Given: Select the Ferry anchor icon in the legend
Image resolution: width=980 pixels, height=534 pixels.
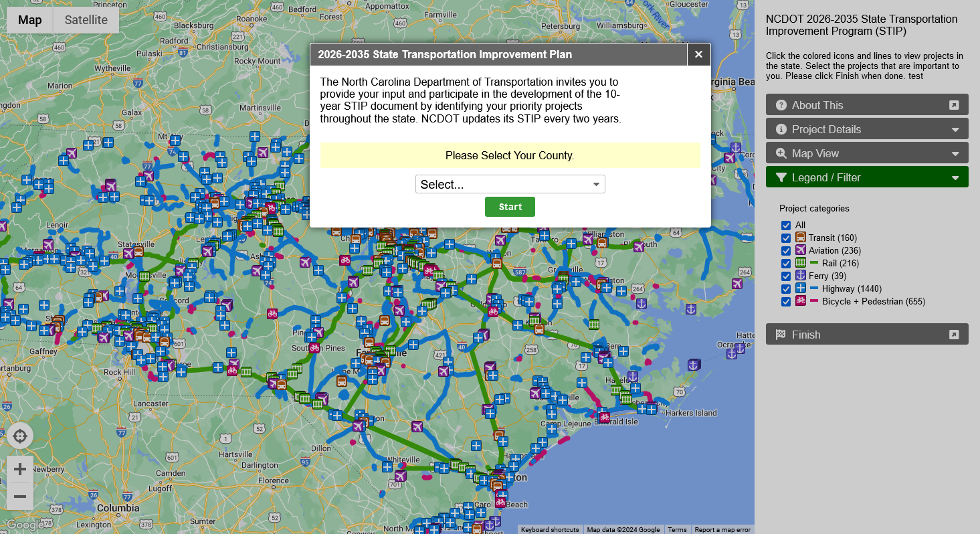Looking at the screenshot, I should click(x=800, y=276).
